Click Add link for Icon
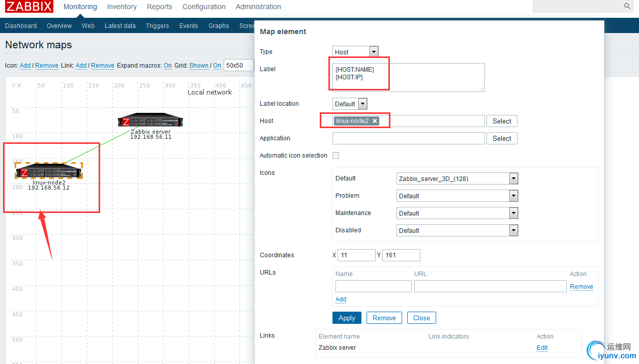The image size is (639, 364). tap(25, 66)
